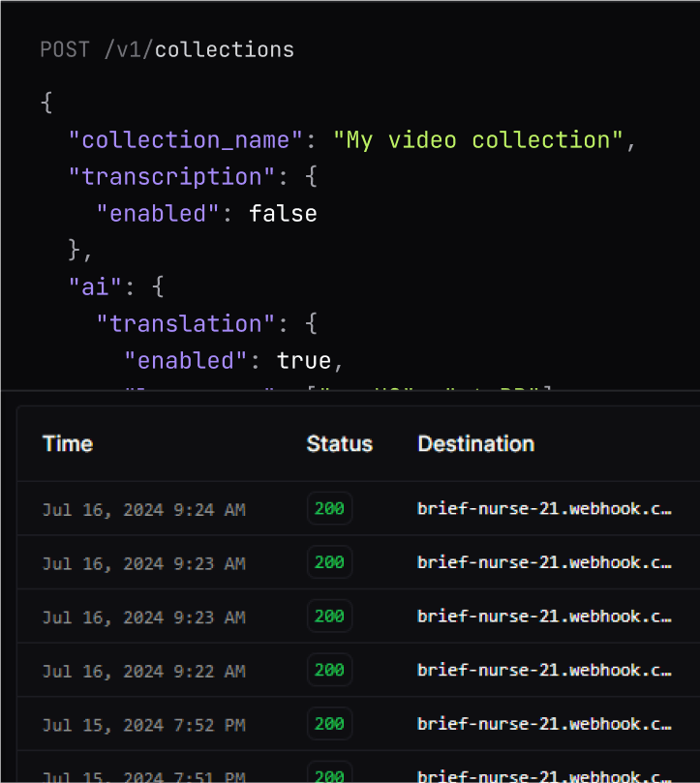Click the "My video collection" string value

478,140
